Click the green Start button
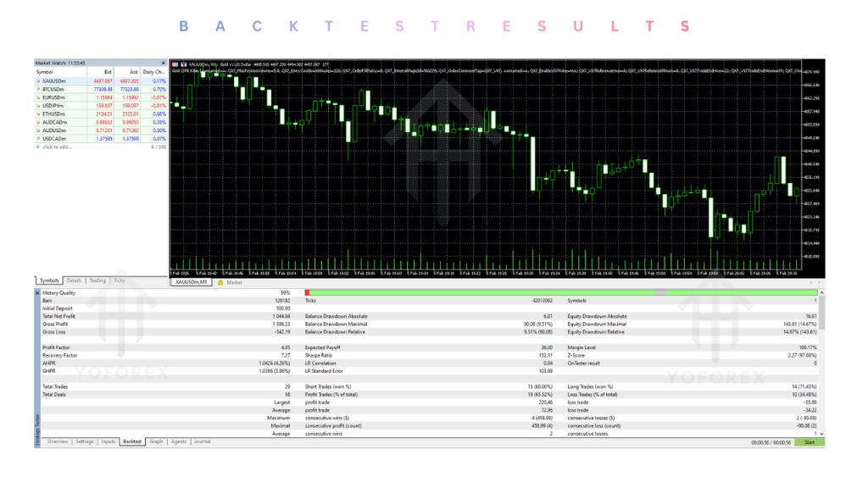 (810, 442)
